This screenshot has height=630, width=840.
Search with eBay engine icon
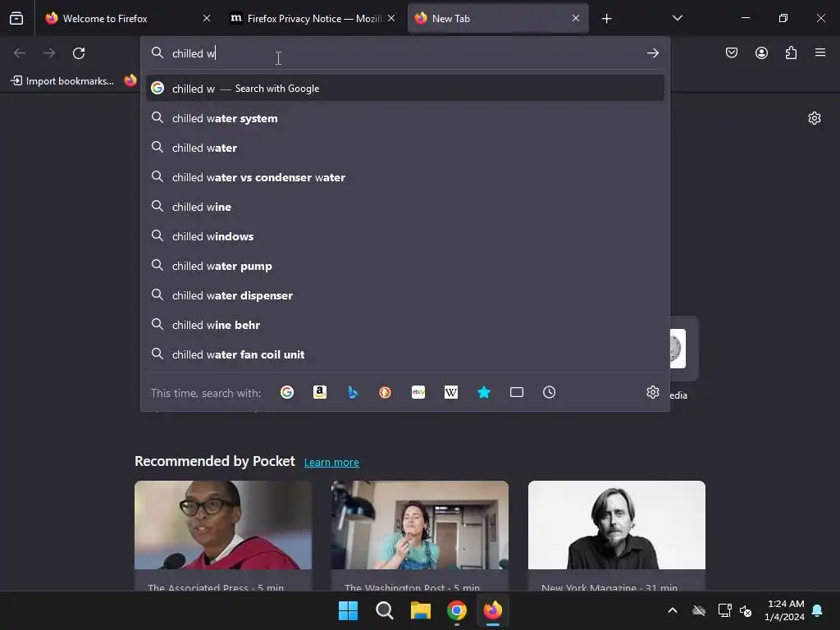pyautogui.click(x=418, y=392)
